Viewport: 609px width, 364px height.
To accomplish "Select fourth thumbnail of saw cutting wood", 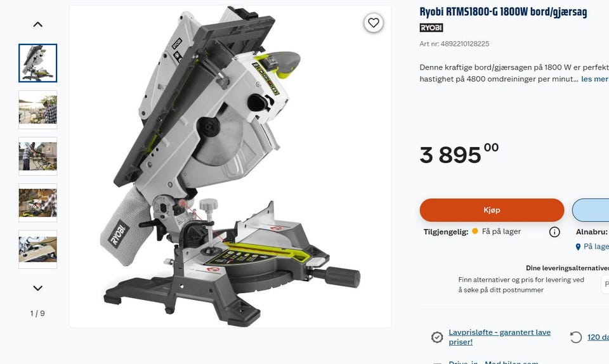I will coord(37,202).
